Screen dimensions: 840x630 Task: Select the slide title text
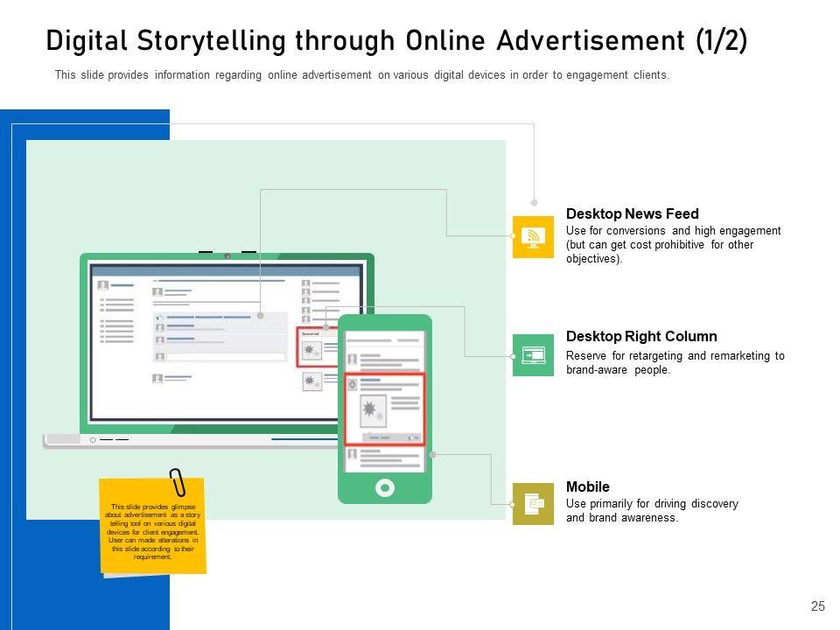click(396, 41)
